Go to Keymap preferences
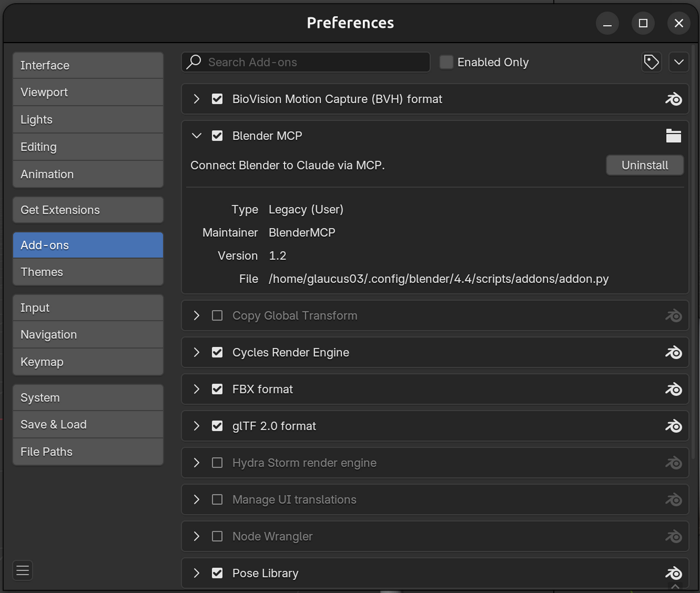The height and width of the screenshot is (593, 700). click(88, 362)
